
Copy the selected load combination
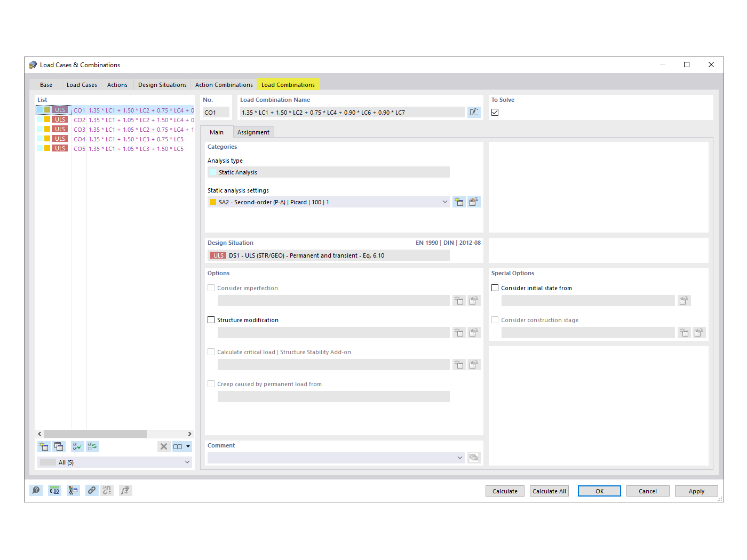click(x=59, y=446)
